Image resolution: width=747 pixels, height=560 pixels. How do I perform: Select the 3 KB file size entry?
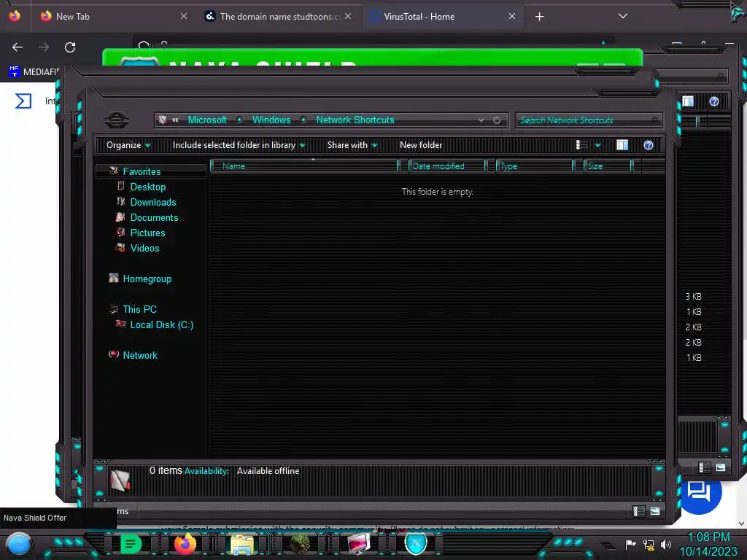(x=694, y=297)
